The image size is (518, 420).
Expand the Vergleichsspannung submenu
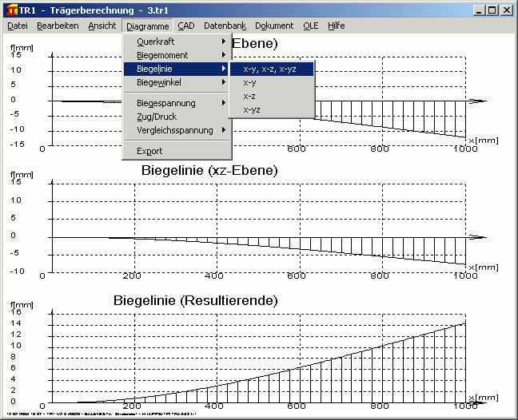(176, 130)
